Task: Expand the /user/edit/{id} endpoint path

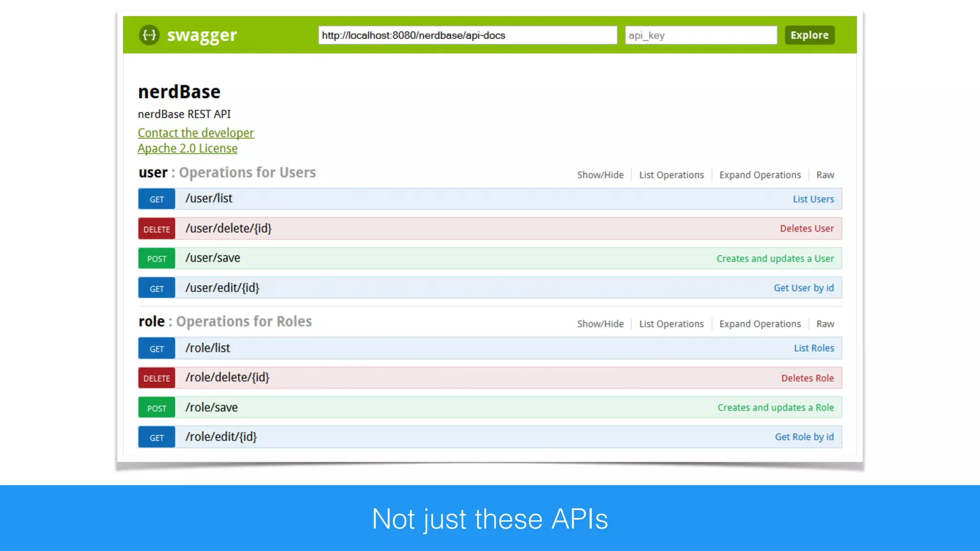Action: coord(222,288)
